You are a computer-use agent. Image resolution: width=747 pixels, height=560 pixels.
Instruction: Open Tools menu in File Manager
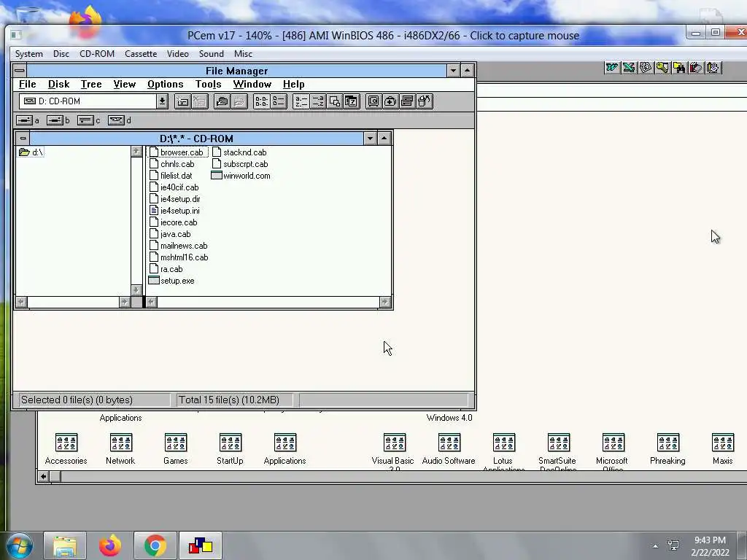pos(208,85)
